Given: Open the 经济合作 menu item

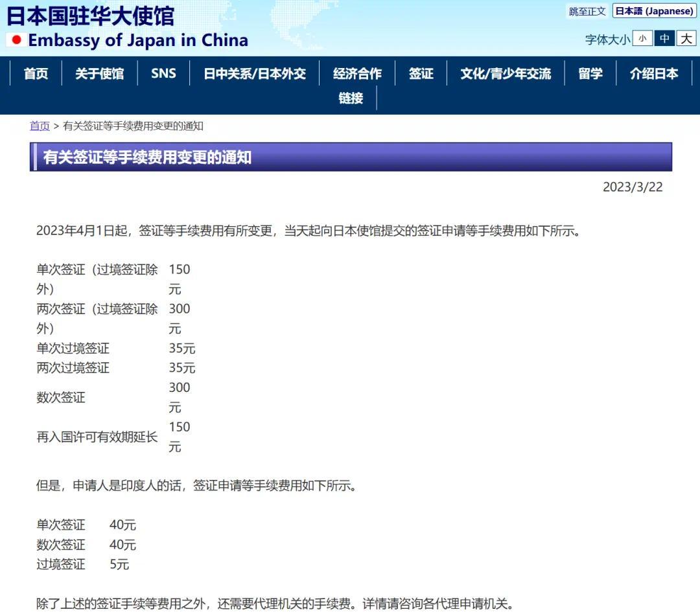Looking at the screenshot, I should point(357,74).
